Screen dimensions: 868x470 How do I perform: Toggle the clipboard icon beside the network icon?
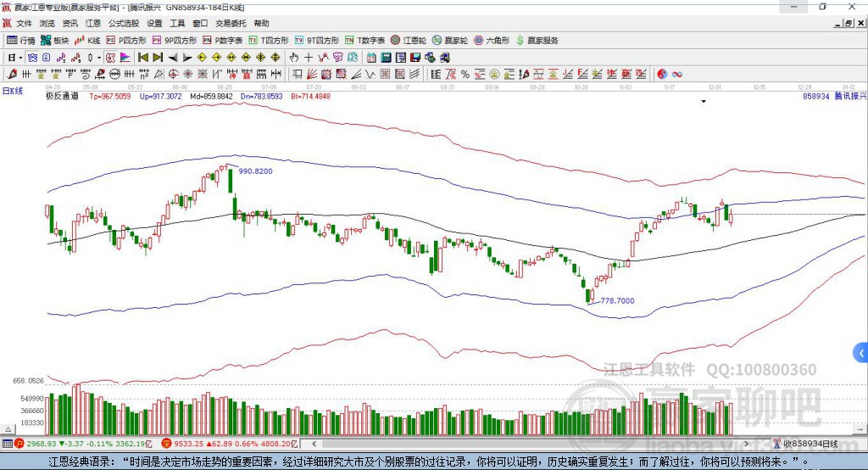click(47, 58)
